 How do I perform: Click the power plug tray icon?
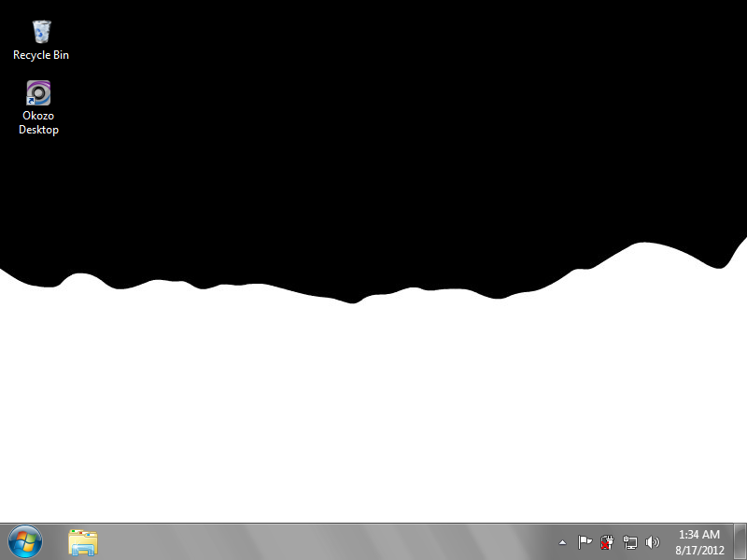[x=607, y=542]
